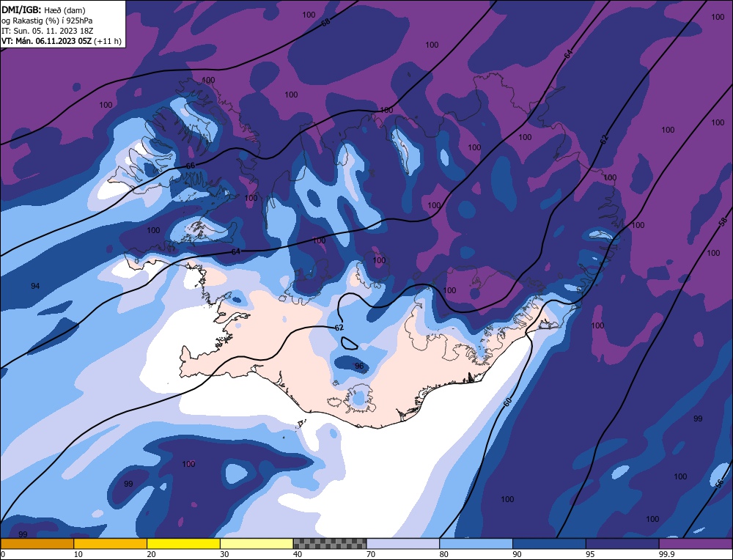Click the '56' contour label
This screenshot has width=733, height=560.
[720, 482]
